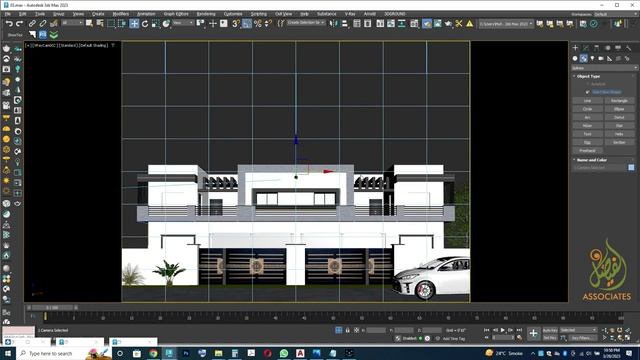Open the Create Selection Set dropdown
The width and height of the screenshot is (640, 360).
[x=306, y=23]
